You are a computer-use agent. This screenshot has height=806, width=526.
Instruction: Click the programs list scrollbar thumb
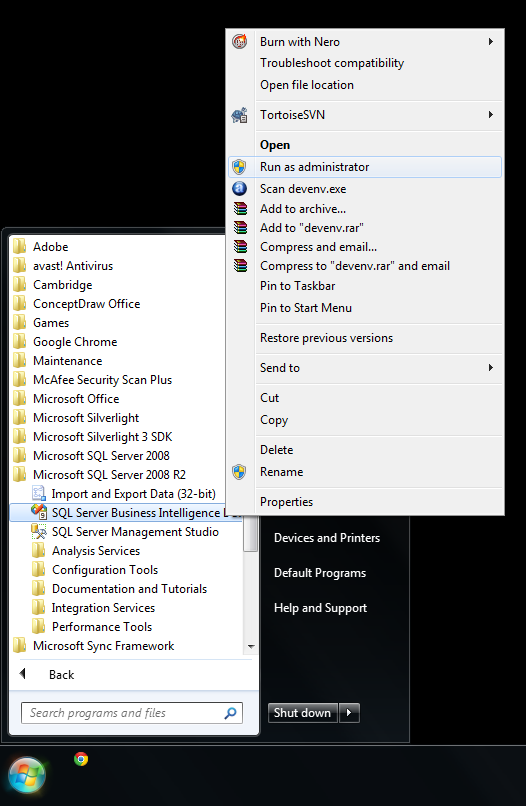pyautogui.click(x=250, y=533)
